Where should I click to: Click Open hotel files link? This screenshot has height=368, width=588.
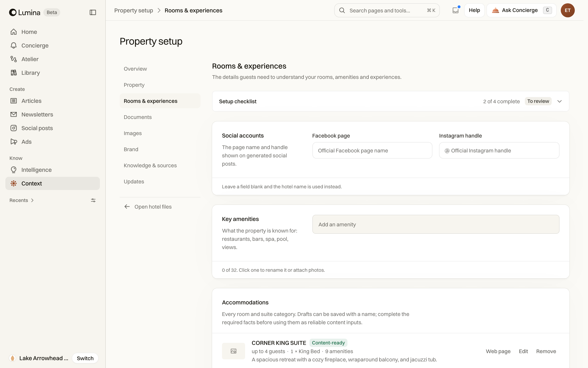tap(148, 207)
